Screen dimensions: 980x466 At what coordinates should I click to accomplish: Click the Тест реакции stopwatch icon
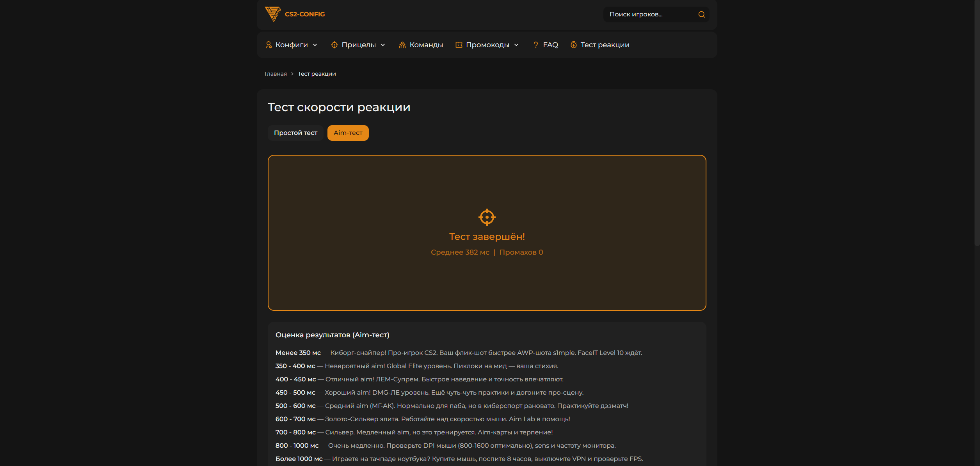click(x=573, y=45)
